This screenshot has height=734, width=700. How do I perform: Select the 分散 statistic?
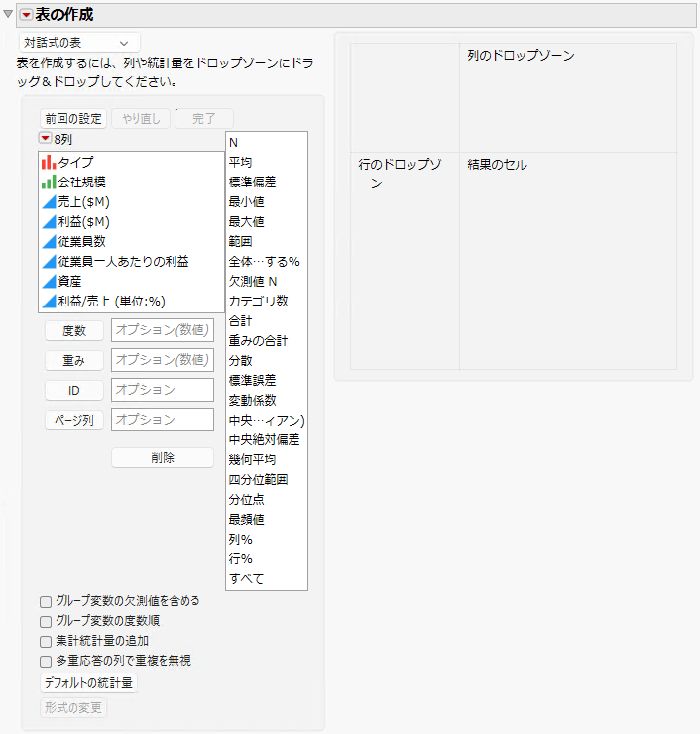point(241,360)
